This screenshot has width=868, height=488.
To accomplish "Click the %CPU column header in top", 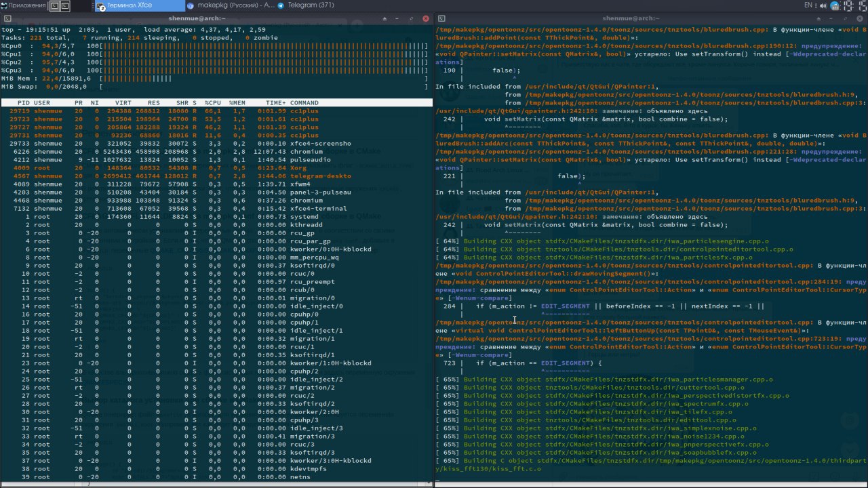I will [214, 103].
